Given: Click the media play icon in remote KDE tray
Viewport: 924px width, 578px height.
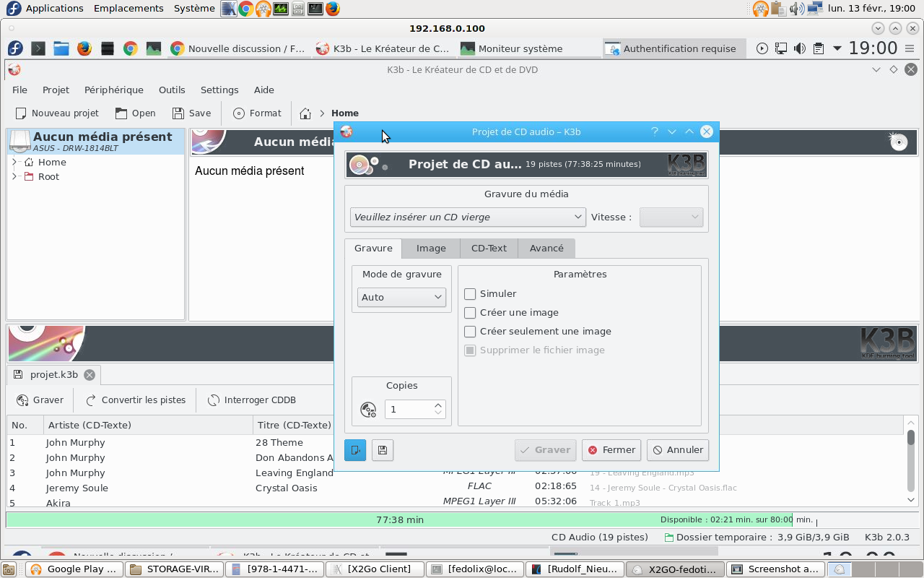Looking at the screenshot, I should [x=762, y=48].
